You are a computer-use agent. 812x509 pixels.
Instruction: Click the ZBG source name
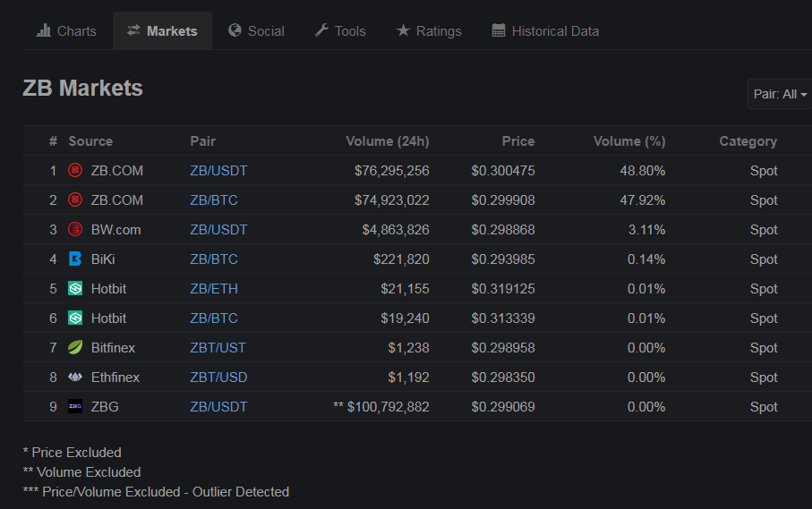tap(105, 407)
